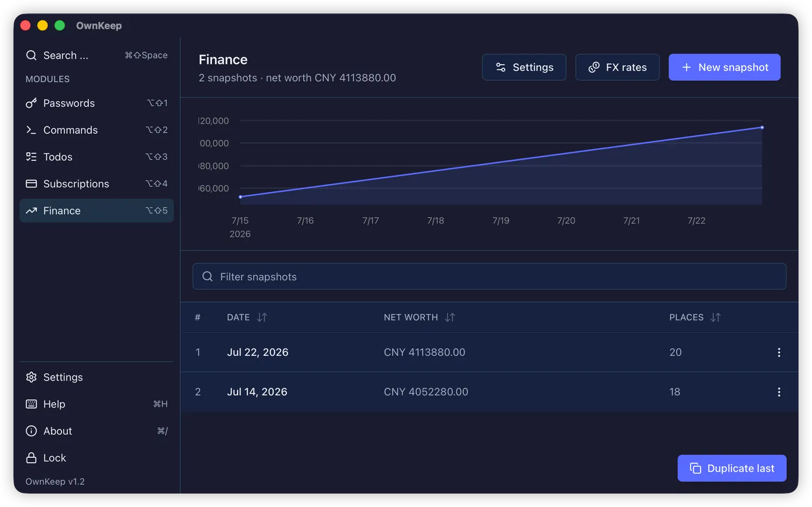The image size is (812, 507).
Task: Open sidebar Settings
Action: click(96, 377)
